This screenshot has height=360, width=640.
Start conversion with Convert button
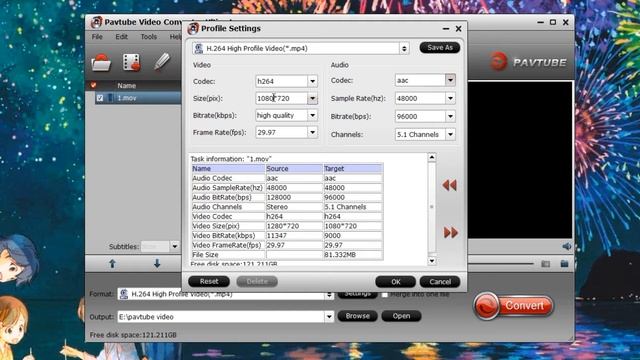(x=513, y=306)
